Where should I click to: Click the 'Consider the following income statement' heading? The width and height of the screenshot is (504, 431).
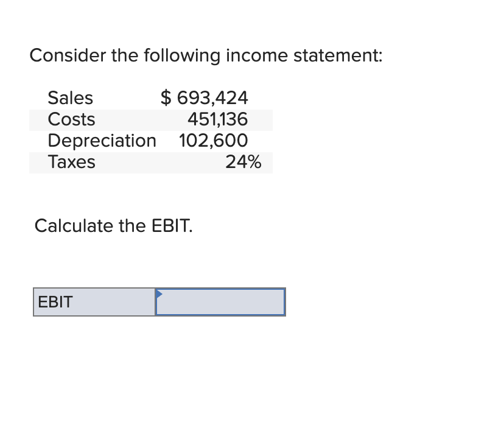[x=206, y=55]
